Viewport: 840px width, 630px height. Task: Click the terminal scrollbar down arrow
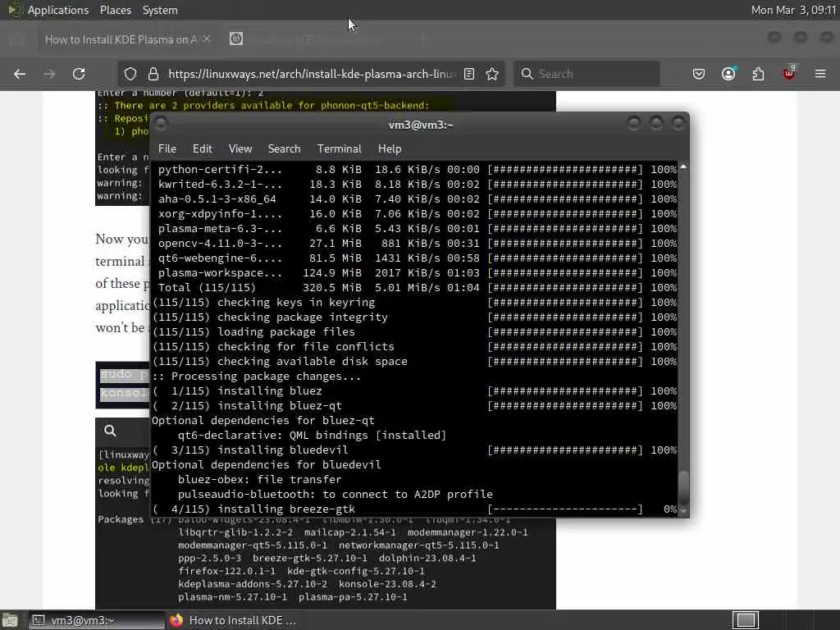(x=683, y=510)
